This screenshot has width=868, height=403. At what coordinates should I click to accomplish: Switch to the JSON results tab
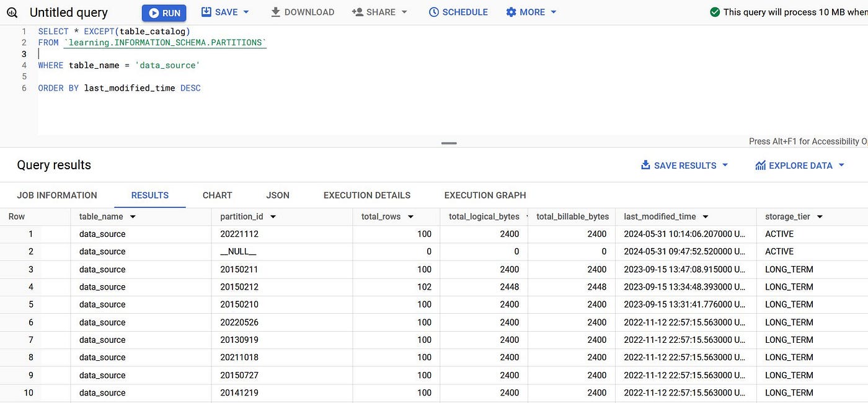pyautogui.click(x=277, y=195)
